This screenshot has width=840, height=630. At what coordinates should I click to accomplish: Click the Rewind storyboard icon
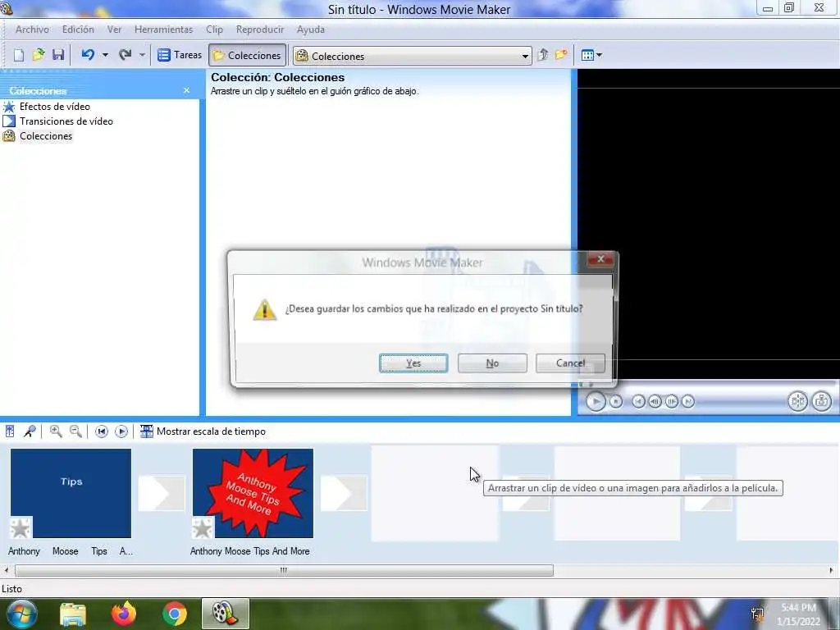[101, 431]
